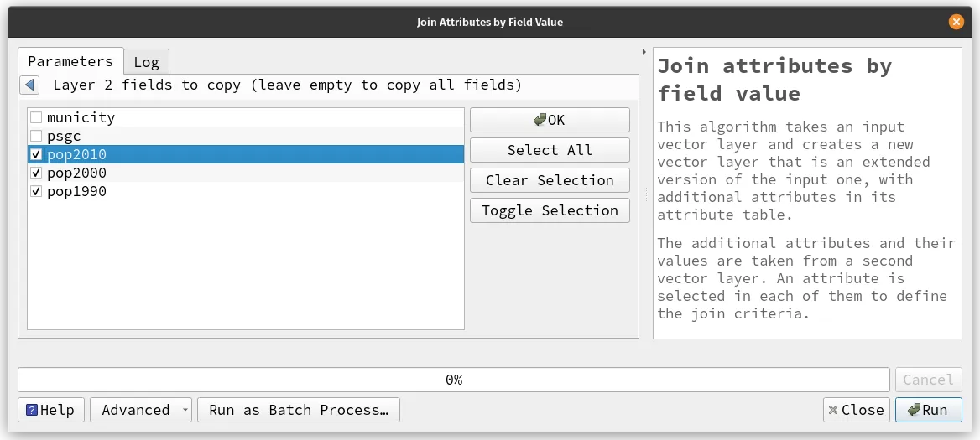Check the psgc field checkbox
The image size is (980, 440).
point(36,136)
